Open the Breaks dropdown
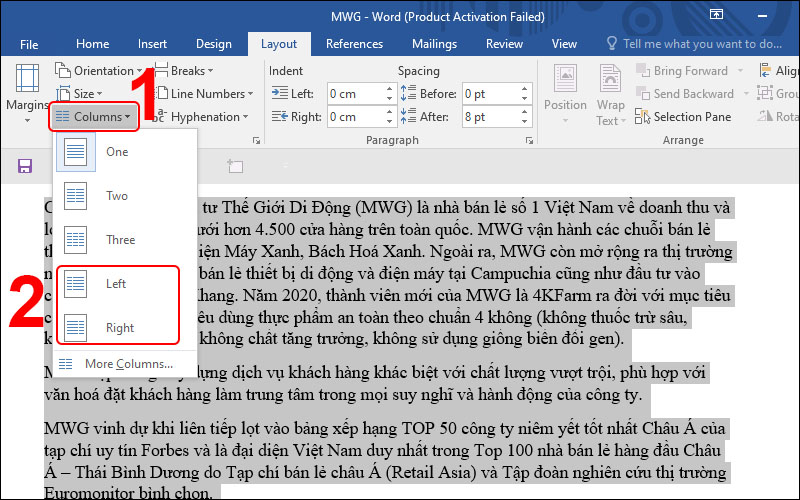Viewport: 800px width, 500px height. (x=184, y=71)
